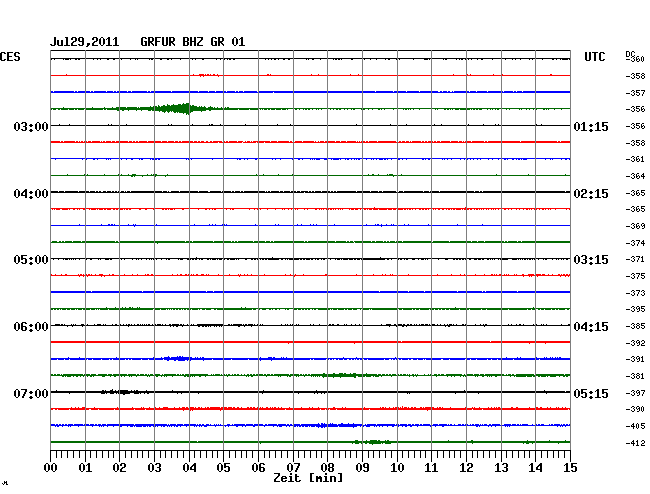Select the 03 minute axis label
Screen dimensions: 650x494
pyautogui.click(x=155, y=468)
